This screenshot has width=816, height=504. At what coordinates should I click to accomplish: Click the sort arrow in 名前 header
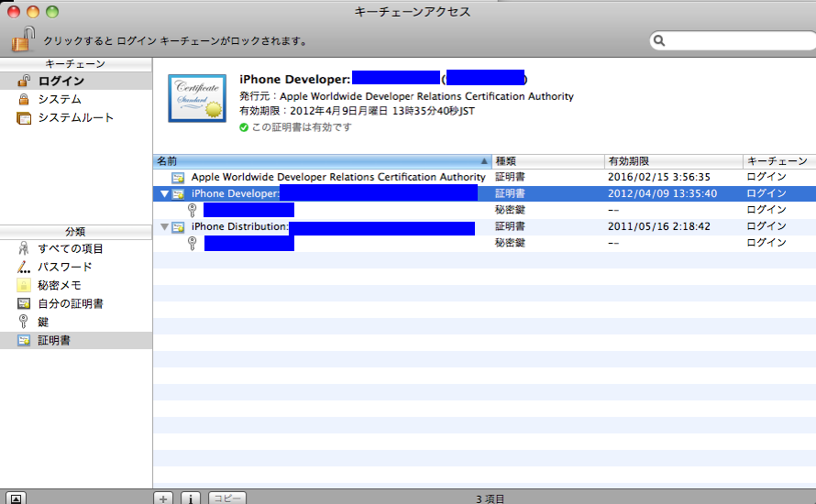(x=484, y=161)
